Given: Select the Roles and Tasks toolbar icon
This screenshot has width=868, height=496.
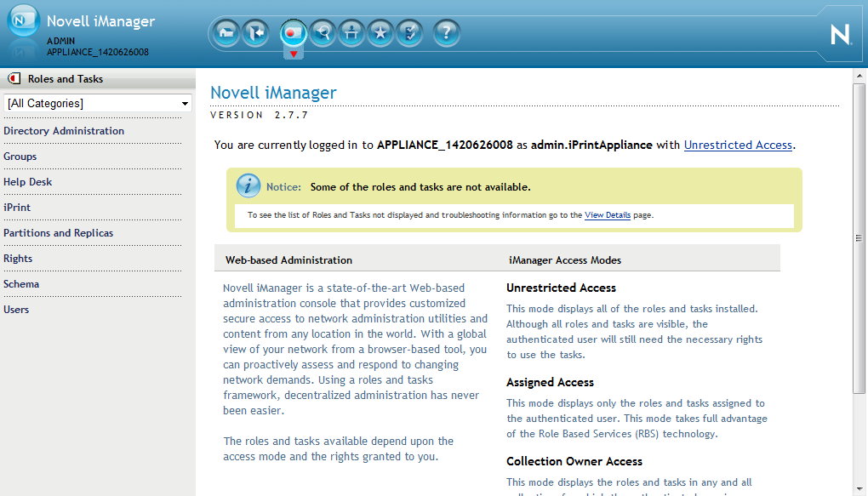Looking at the screenshot, I should point(293,33).
